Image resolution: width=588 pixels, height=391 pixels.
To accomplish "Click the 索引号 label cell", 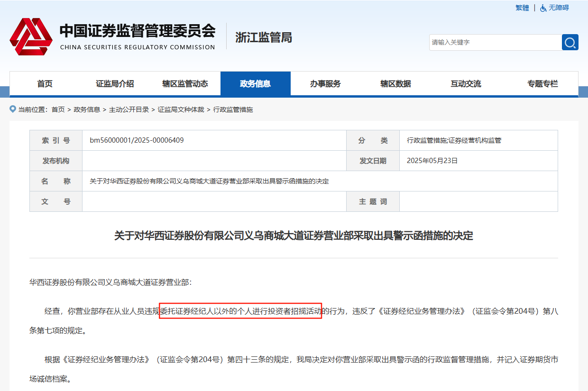I will pos(56,140).
